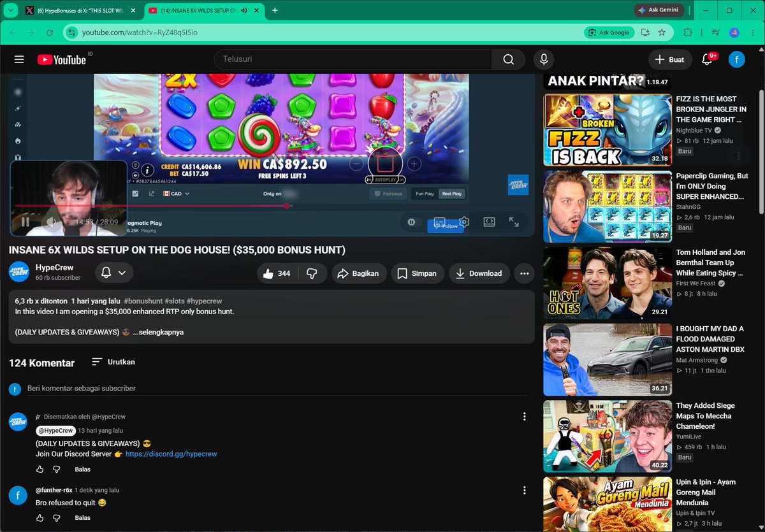Bookmark this page with the star

coord(662,32)
